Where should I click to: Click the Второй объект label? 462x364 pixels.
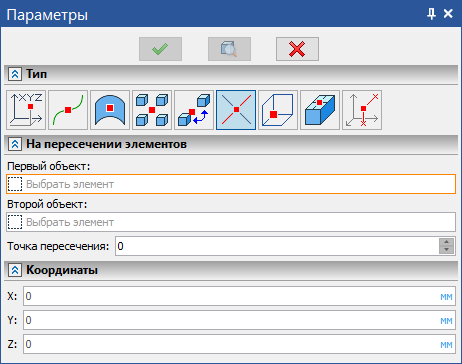click(47, 204)
